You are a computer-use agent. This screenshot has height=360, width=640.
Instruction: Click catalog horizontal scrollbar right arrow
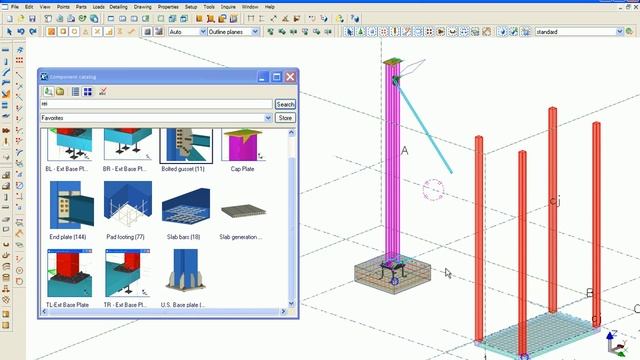pyautogui.click(x=283, y=311)
